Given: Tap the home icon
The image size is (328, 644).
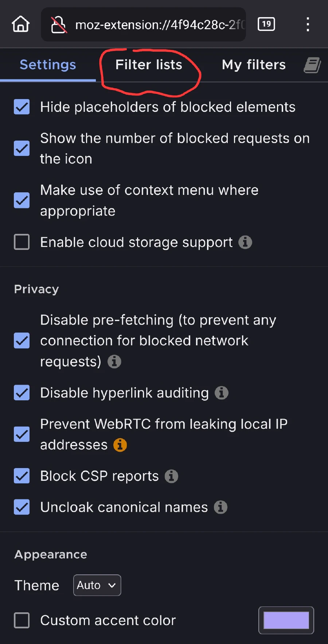Looking at the screenshot, I should point(21,24).
